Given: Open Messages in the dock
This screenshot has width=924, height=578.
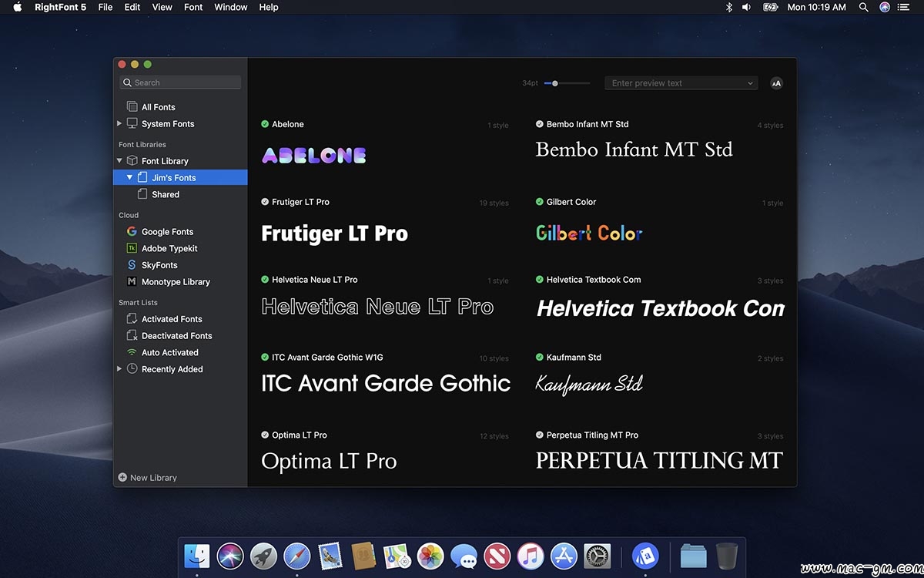Looking at the screenshot, I should (464, 556).
